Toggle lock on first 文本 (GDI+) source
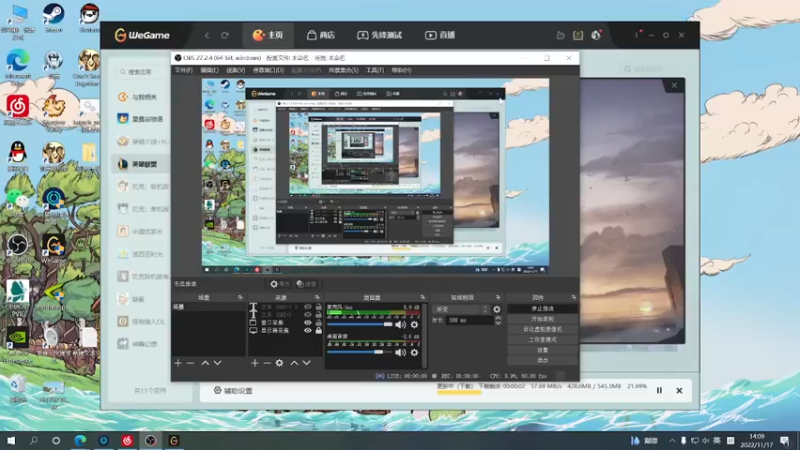This screenshot has height=450, width=800. [x=319, y=307]
